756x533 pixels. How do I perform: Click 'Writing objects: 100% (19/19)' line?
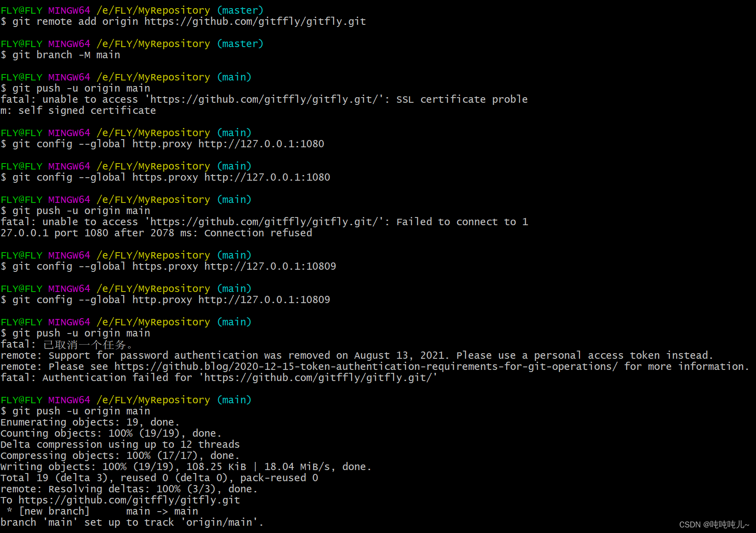(186, 467)
